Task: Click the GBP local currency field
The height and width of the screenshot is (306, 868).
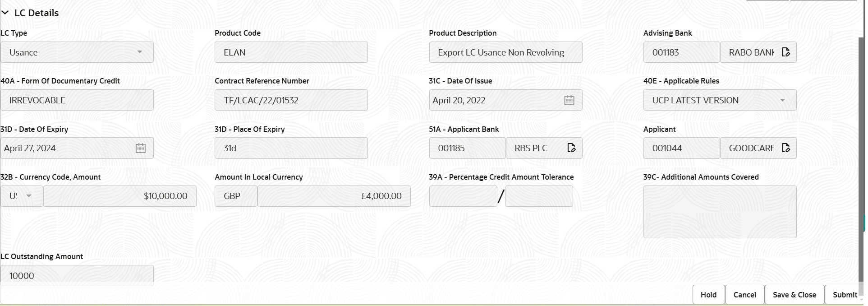Action: pyautogui.click(x=236, y=196)
